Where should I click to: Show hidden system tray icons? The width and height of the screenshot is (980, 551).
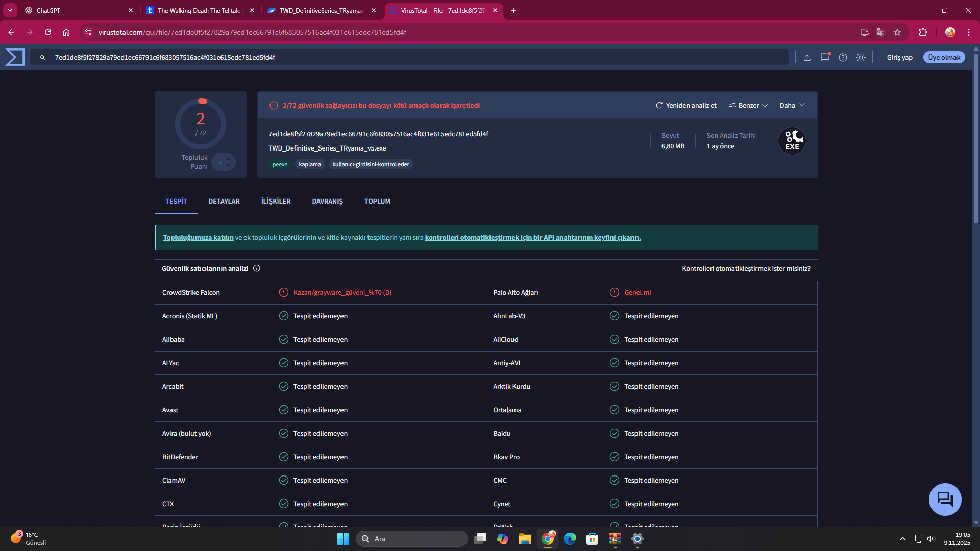902,539
